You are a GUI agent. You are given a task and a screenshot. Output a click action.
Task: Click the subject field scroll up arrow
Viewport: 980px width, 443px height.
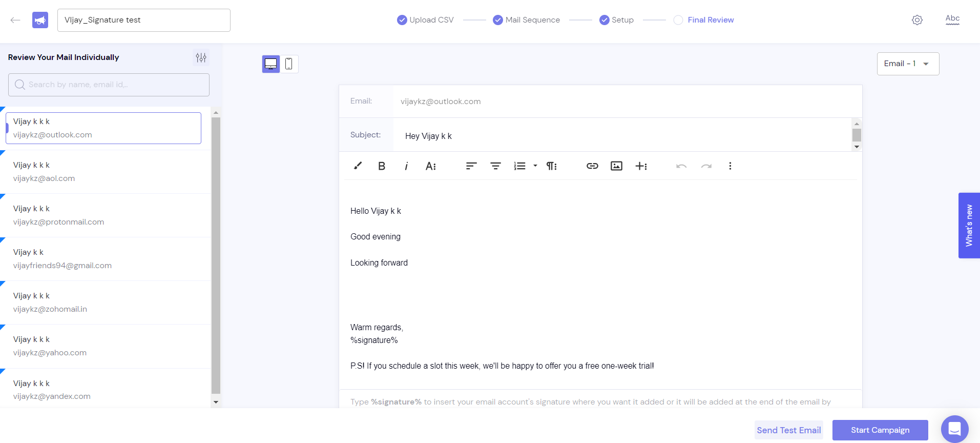pyautogui.click(x=857, y=124)
